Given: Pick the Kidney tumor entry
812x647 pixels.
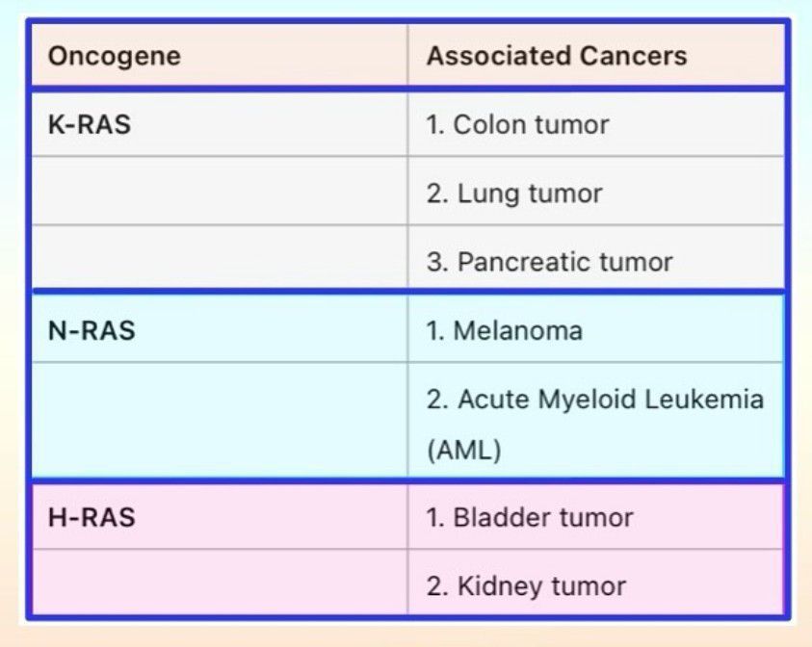Looking at the screenshot, I should coord(526,585).
